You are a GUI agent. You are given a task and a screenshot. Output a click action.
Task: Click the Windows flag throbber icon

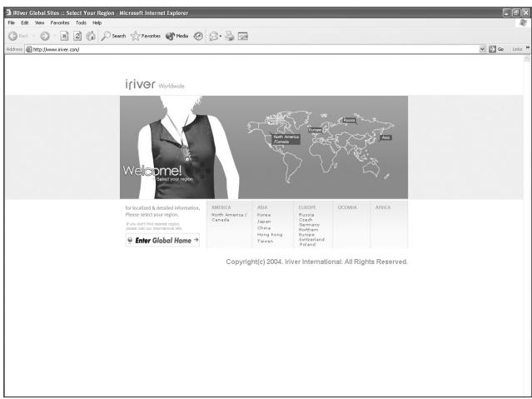[523, 22]
